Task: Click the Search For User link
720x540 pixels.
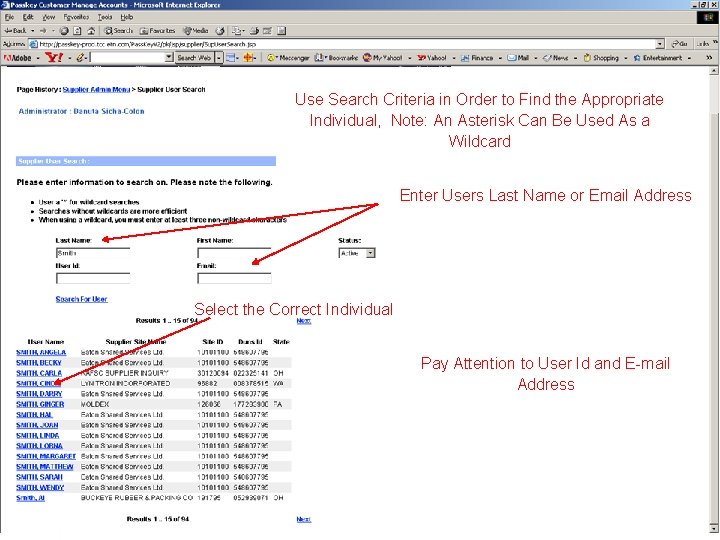Action: point(81,299)
